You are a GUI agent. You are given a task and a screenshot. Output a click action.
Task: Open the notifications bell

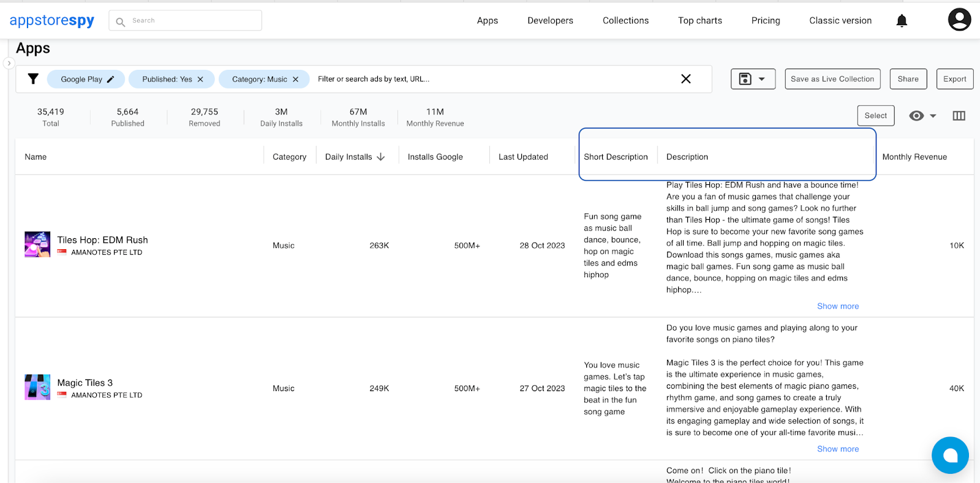coord(902,21)
